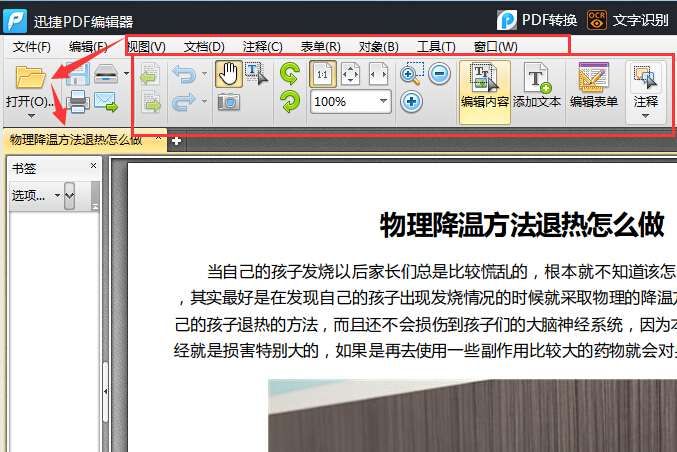Expand the scanner dropdown arrow

[126, 73]
